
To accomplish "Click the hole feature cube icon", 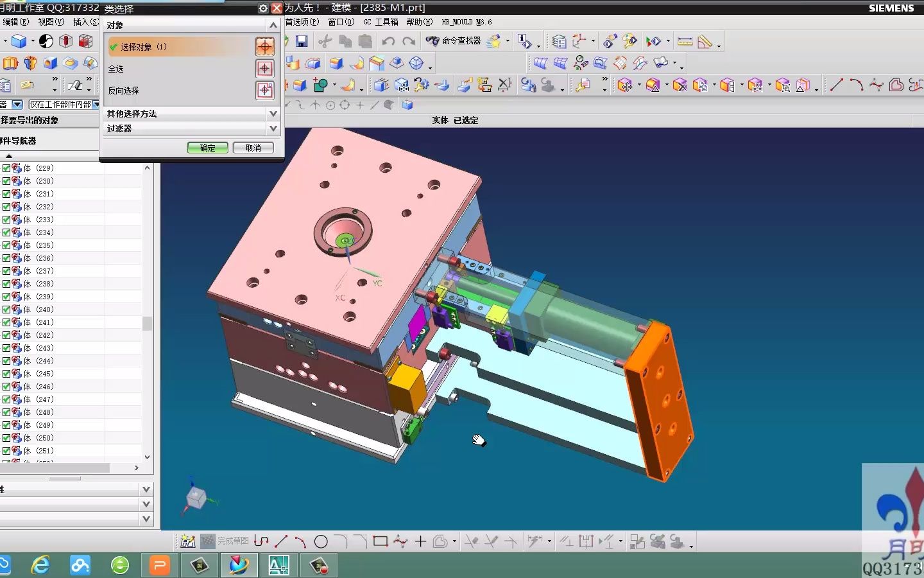I will click(51, 63).
